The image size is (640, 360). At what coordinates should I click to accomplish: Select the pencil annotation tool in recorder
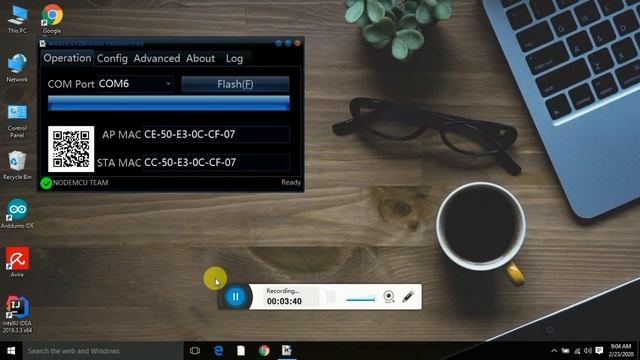408,297
